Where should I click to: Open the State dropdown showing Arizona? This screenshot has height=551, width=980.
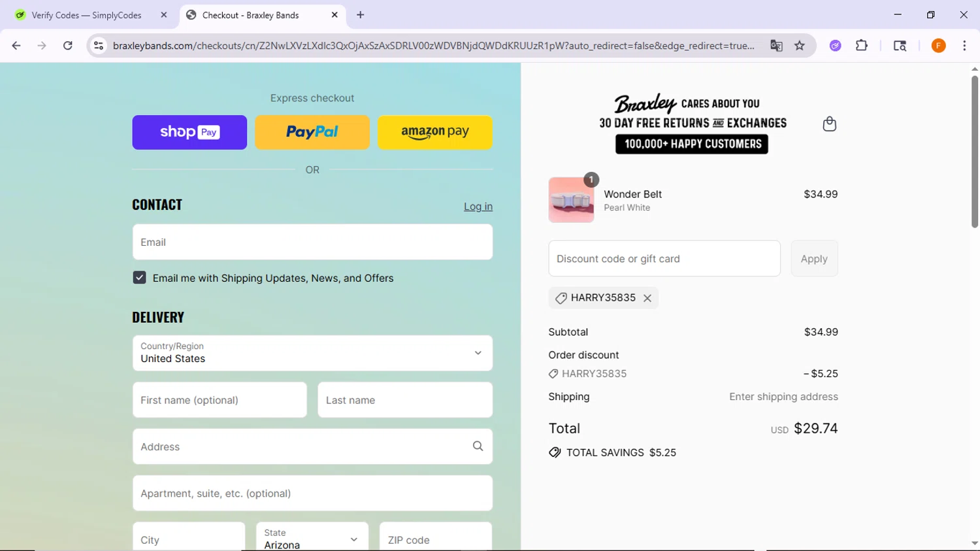coord(312,537)
